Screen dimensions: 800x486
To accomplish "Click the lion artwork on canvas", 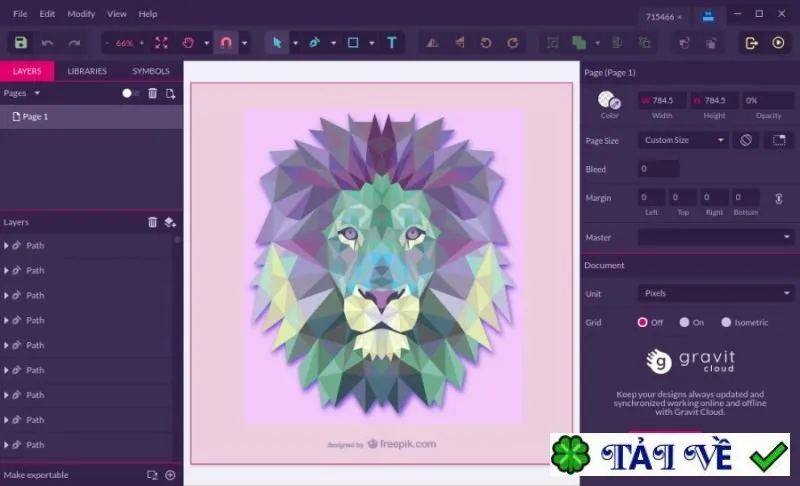I will point(382,266).
